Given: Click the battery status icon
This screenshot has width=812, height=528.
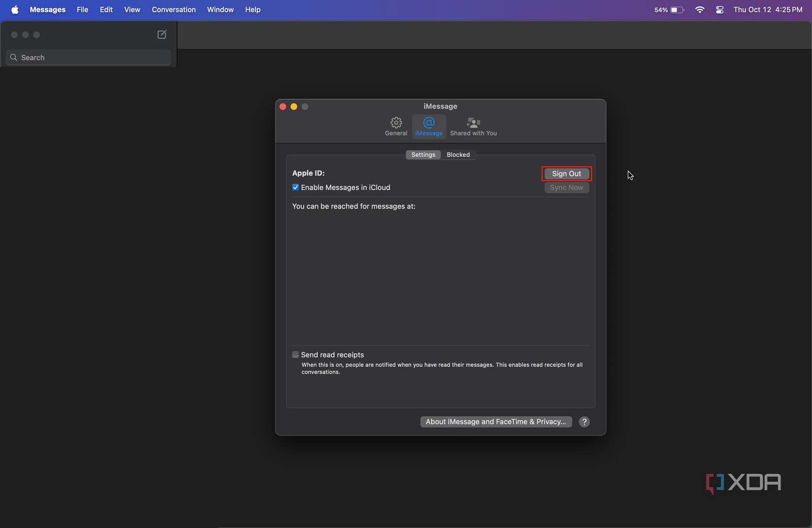Looking at the screenshot, I should [677, 10].
